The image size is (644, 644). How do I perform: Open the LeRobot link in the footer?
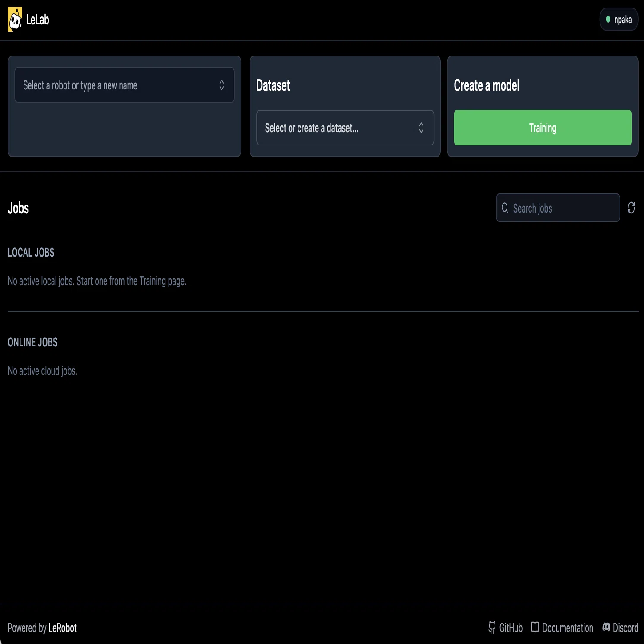63,628
